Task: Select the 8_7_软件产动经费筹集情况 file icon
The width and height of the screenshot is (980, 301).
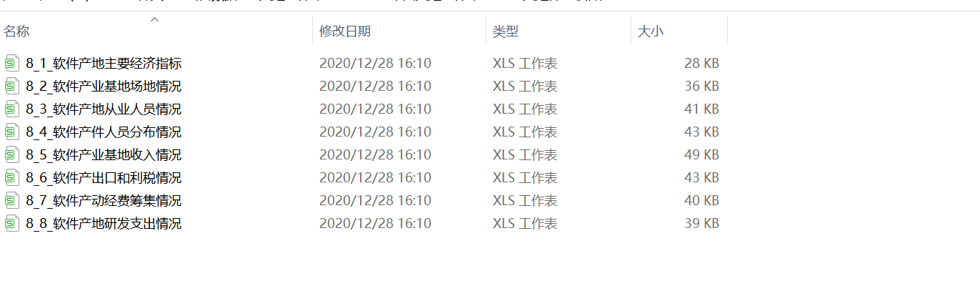Action: [x=11, y=200]
